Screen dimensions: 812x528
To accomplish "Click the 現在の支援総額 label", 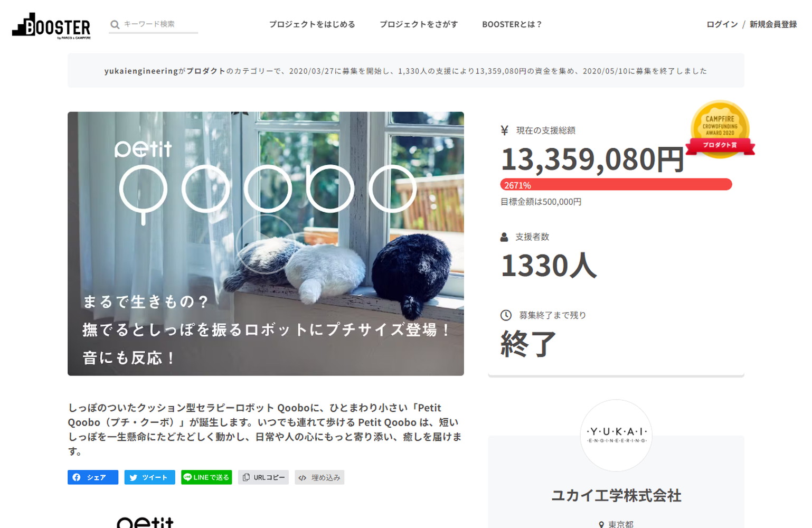I will (x=546, y=130).
